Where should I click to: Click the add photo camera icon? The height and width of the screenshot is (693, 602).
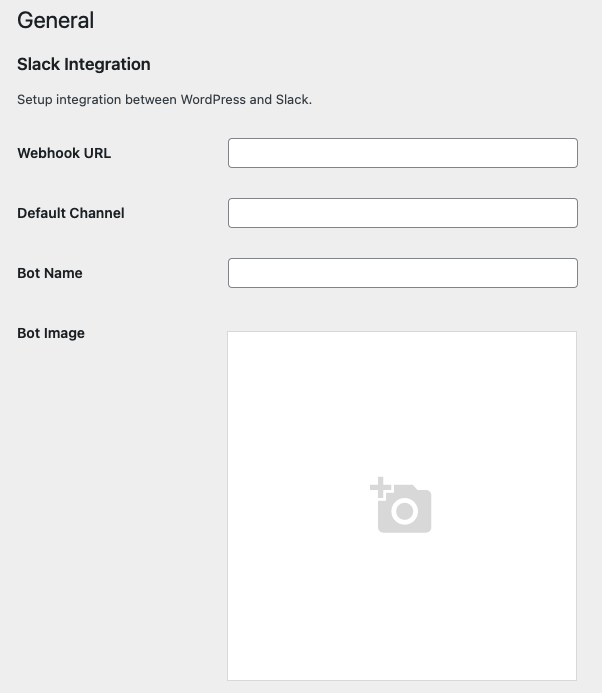(404, 509)
